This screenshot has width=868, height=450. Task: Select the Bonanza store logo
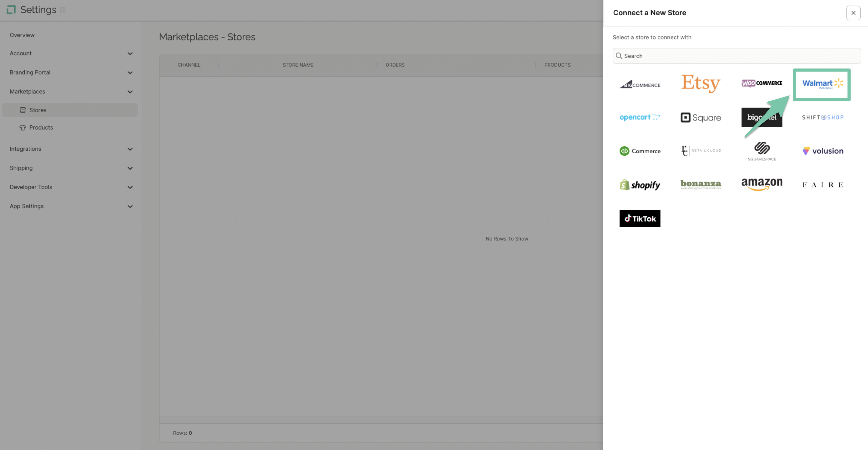[x=701, y=185]
